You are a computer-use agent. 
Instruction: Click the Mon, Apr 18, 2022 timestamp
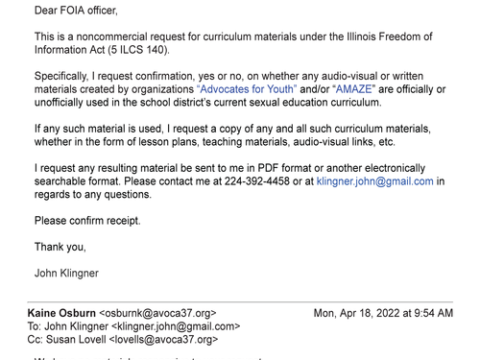pyautogui.click(x=383, y=313)
